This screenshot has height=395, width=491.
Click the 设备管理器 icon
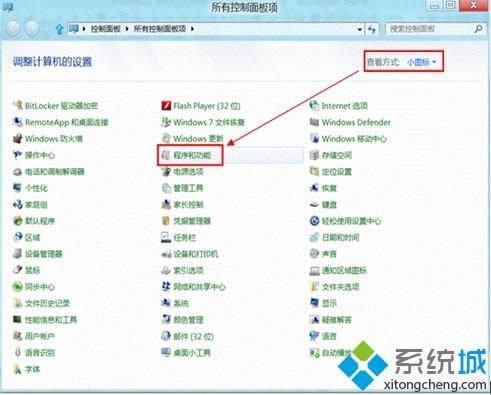tap(18, 254)
